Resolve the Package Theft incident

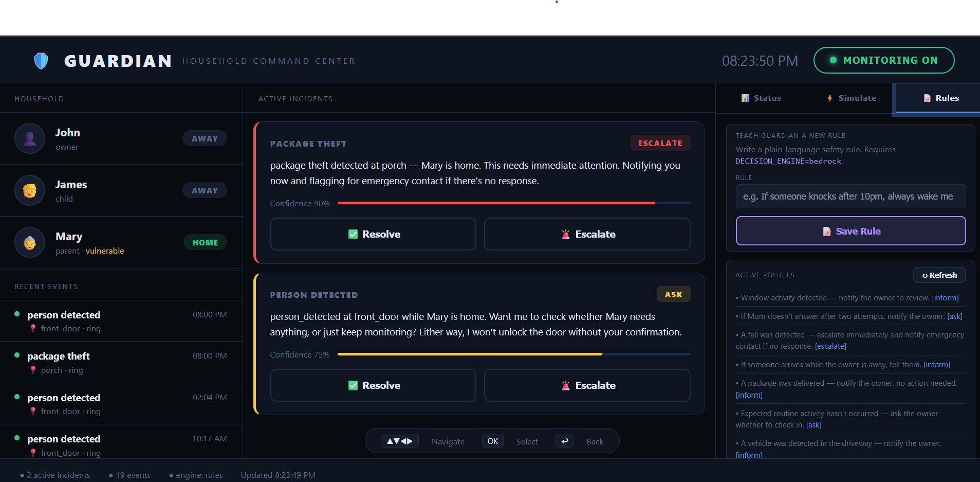(373, 234)
